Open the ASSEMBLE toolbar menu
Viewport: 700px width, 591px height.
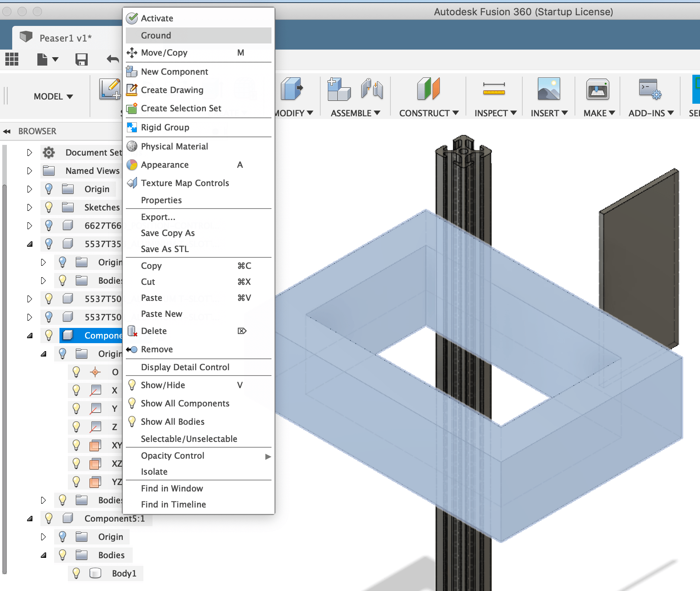click(x=355, y=113)
